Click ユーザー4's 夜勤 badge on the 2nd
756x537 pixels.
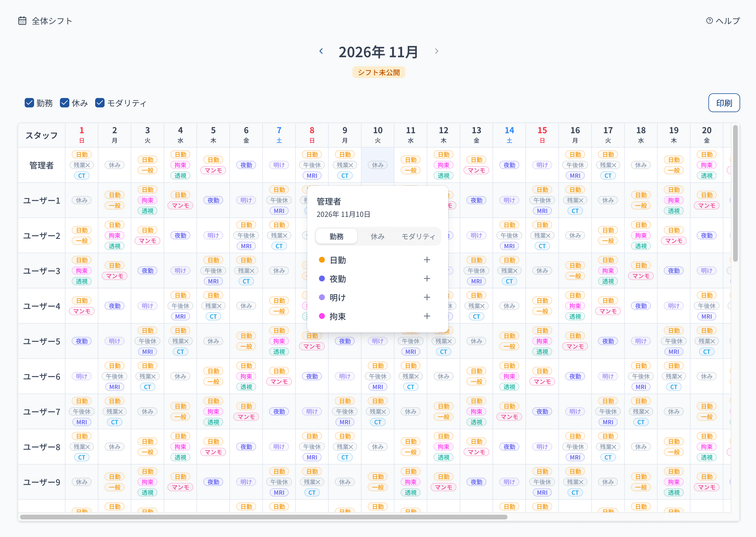pos(115,306)
